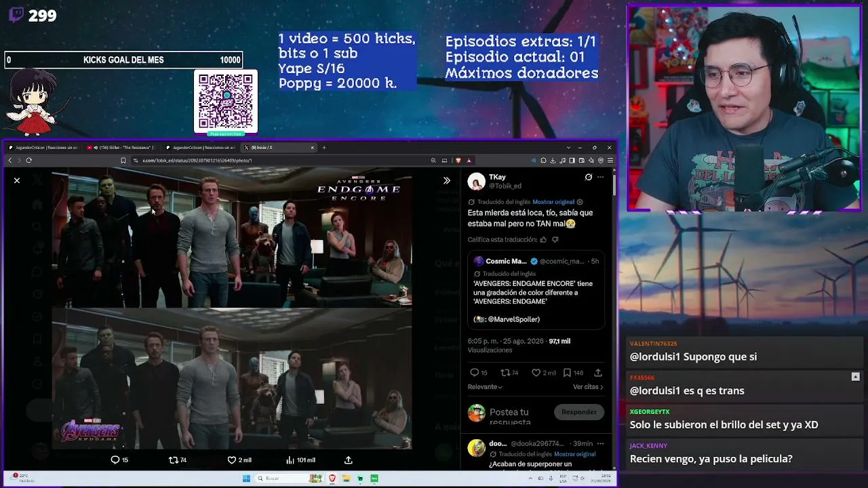Open the browser downloads icon
Screen dimensions: 868x488
pos(553,161)
